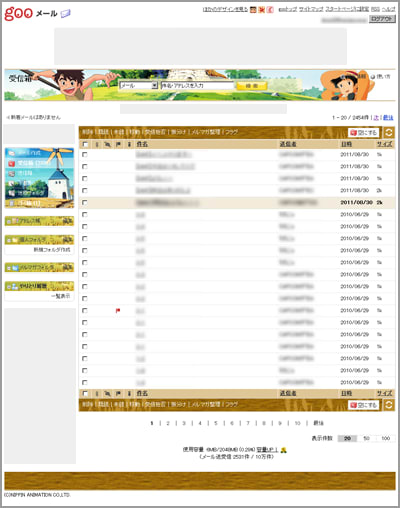Click フラグ in the top mail toolbar
The height and width of the screenshot is (508, 400).
click(x=232, y=132)
